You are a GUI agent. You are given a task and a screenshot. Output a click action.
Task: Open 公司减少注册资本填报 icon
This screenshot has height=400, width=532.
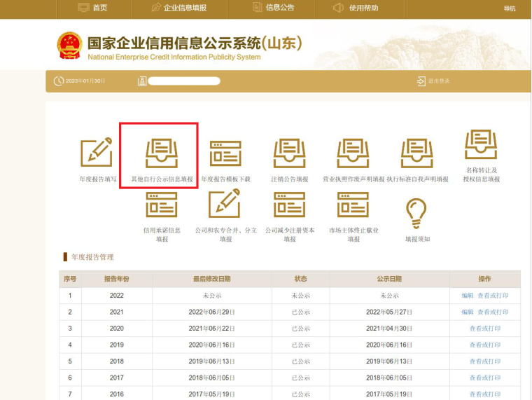click(x=289, y=205)
